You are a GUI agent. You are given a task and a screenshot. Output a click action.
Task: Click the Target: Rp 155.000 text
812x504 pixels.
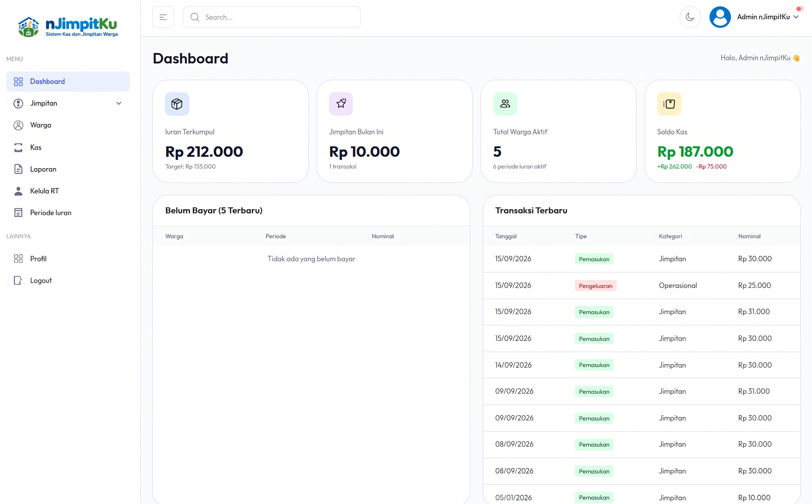(x=190, y=166)
